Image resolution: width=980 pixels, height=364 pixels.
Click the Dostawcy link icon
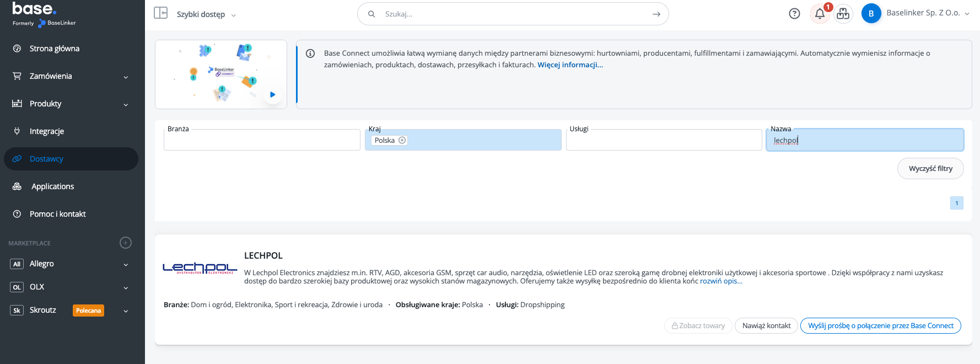[x=17, y=159]
